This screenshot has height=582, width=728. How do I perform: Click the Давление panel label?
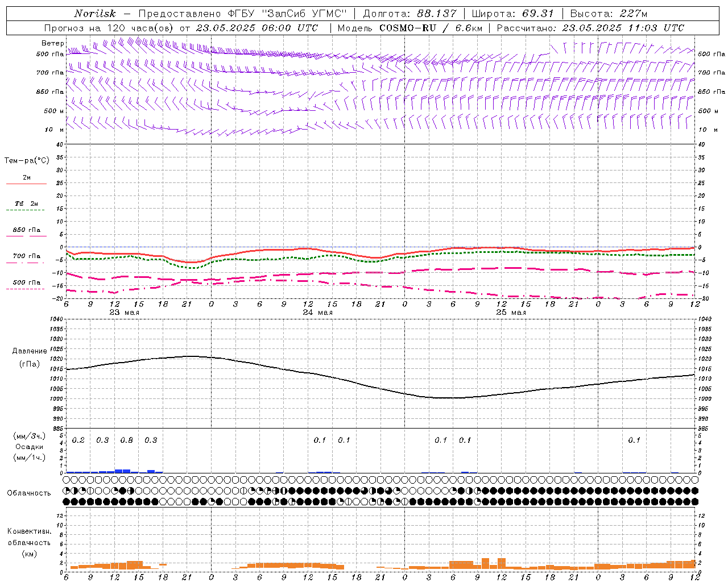click(30, 351)
